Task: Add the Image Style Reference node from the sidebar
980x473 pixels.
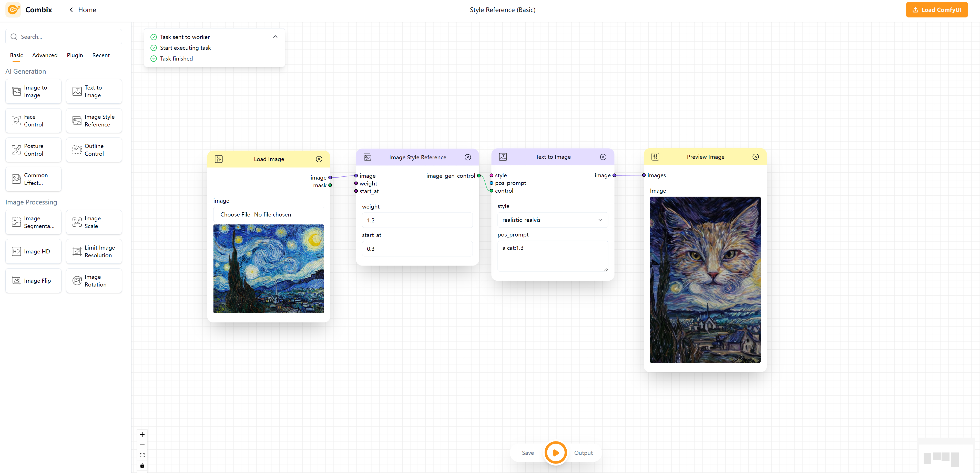Action: pyautogui.click(x=94, y=121)
